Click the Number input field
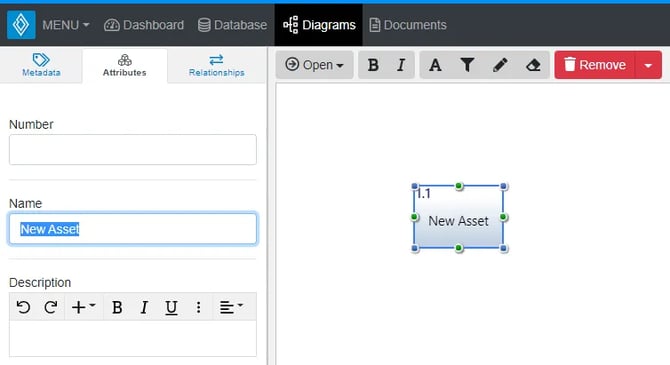The width and height of the screenshot is (670, 365). coord(133,150)
